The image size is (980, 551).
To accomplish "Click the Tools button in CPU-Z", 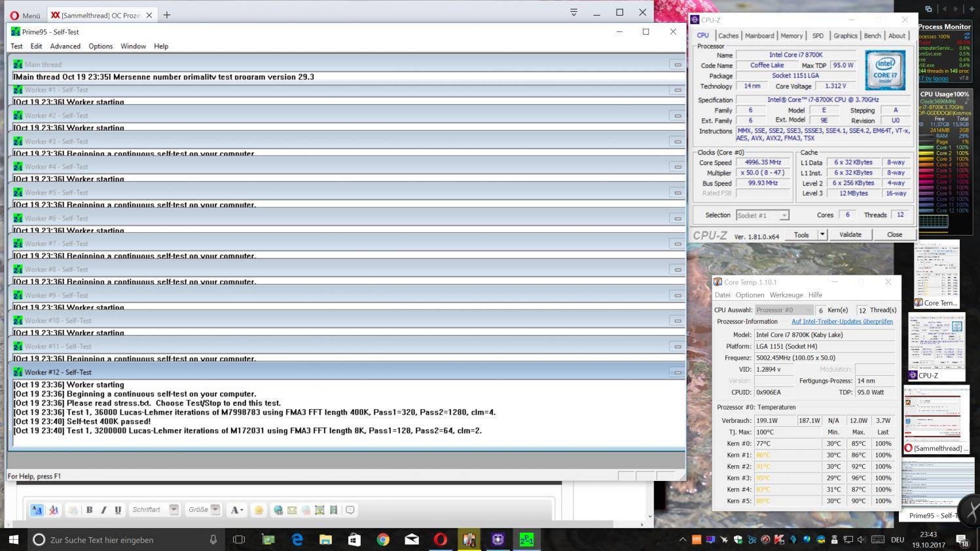I will [x=801, y=234].
